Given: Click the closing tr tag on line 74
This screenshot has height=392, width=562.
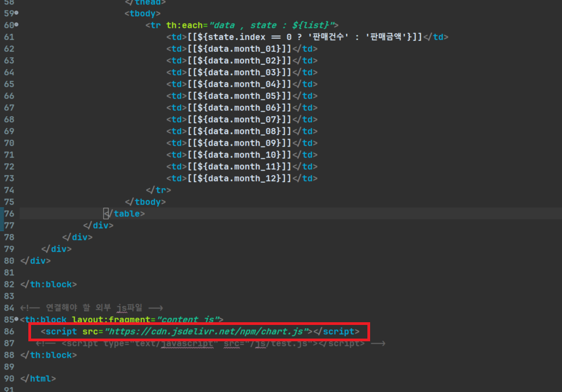Looking at the screenshot, I should point(159,190).
